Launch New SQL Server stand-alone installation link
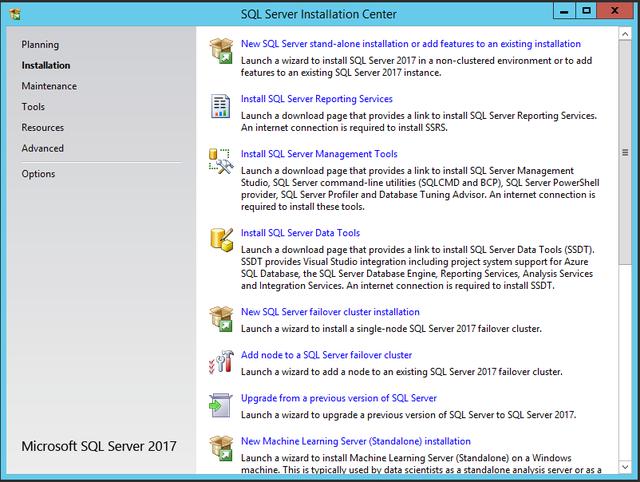The height and width of the screenshot is (482, 640). (x=411, y=44)
